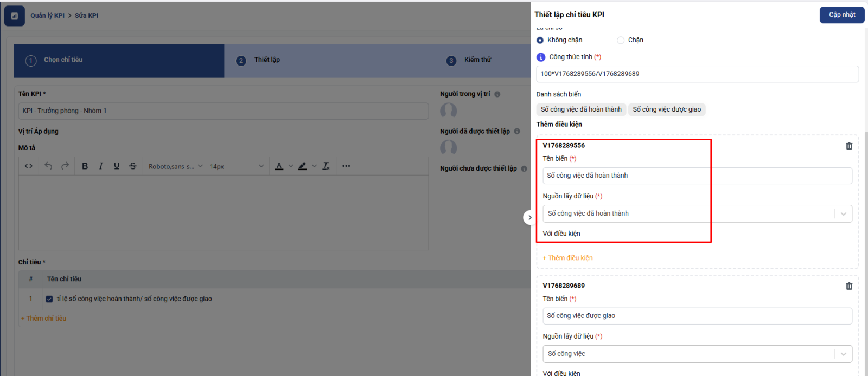The width and height of the screenshot is (868, 376).
Task: Click the clear formatting icon in editor
Action: tap(326, 166)
